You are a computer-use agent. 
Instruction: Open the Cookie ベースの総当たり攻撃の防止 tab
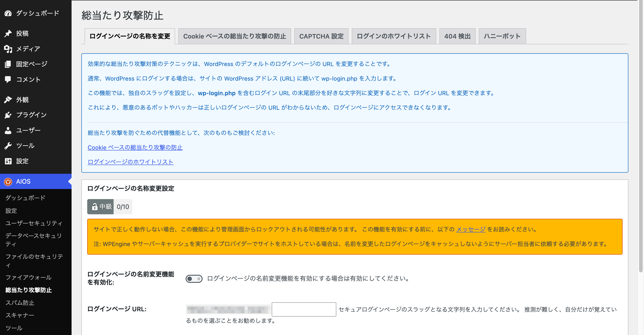235,36
